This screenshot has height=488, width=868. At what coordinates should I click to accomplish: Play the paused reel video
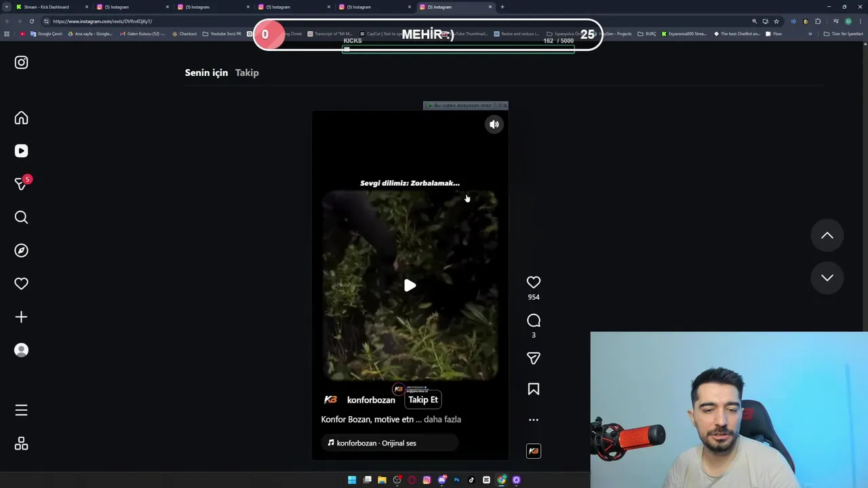click(410, 285)
